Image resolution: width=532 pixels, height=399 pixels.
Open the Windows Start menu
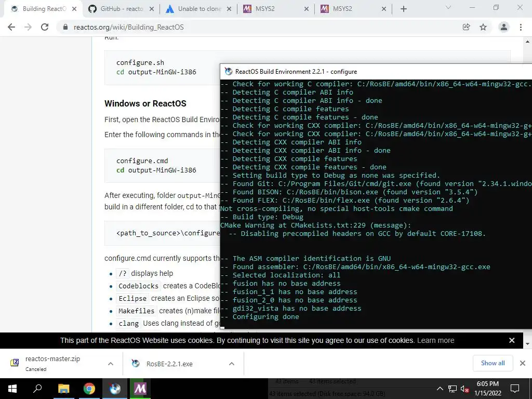pyautogui.click(x=12, y=389)
